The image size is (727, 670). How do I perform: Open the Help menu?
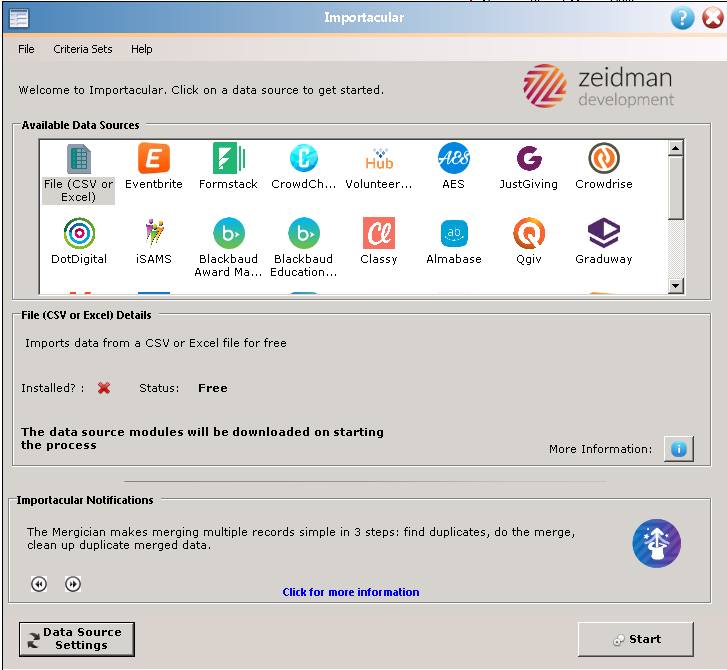[141, 49]
